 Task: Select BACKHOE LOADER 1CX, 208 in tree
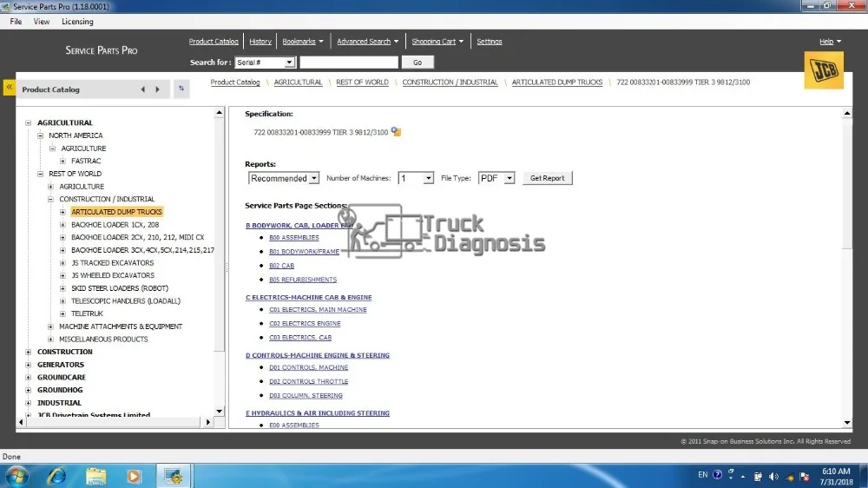click(115, 225)
